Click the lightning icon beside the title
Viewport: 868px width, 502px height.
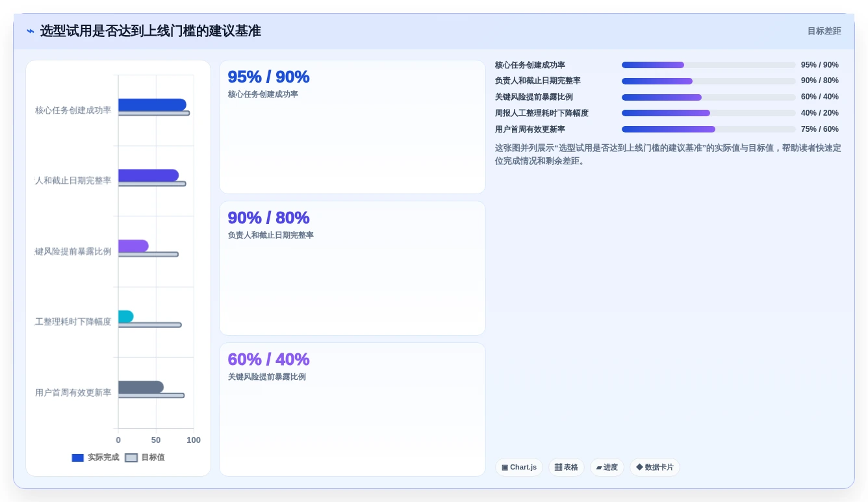click(31, 31)
